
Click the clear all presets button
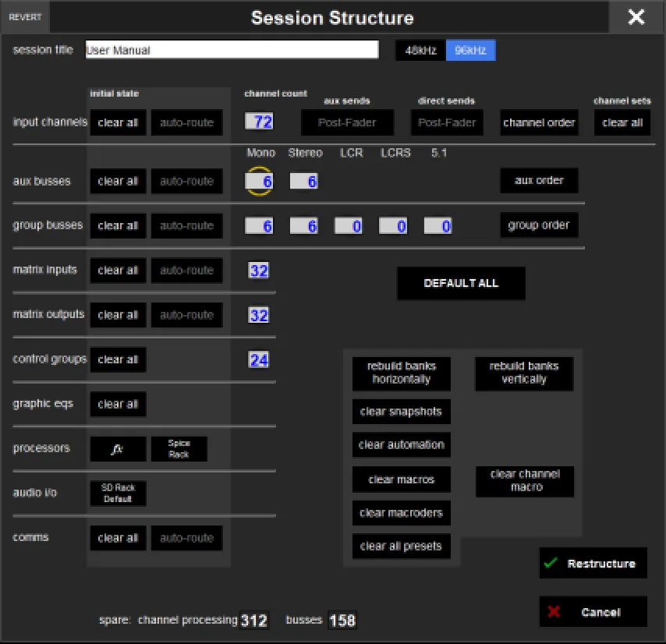coord(402,546)
